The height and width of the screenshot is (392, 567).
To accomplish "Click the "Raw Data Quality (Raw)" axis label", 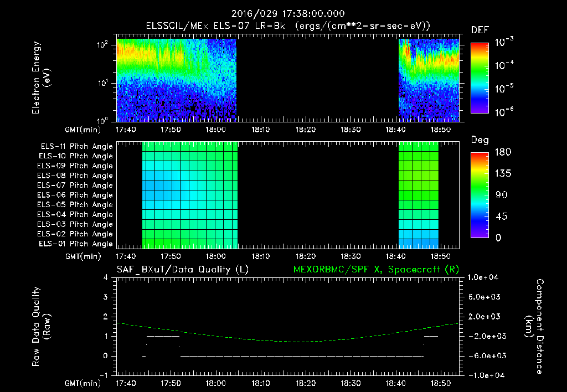I will (41, 327).
